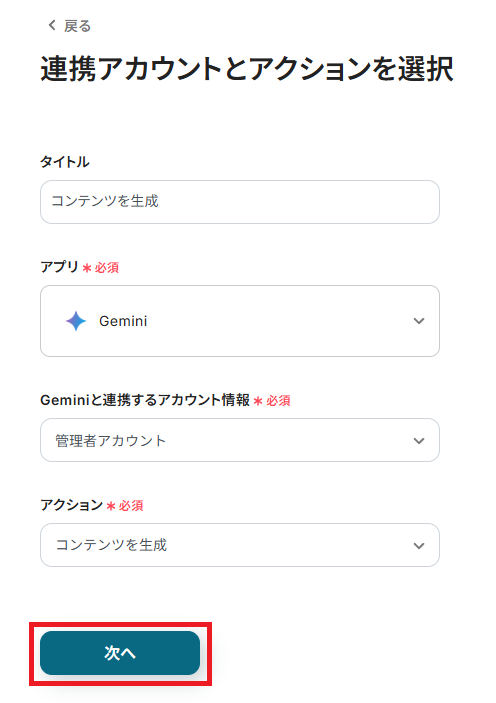496x703 pixels.
Task: Click the アクション field label
Action: (x=72, y=505)
